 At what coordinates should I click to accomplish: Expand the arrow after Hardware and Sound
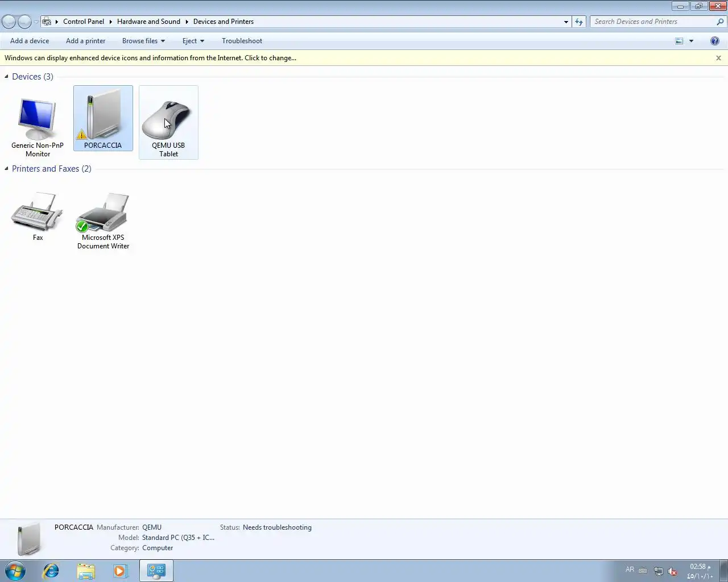point(187,22)
